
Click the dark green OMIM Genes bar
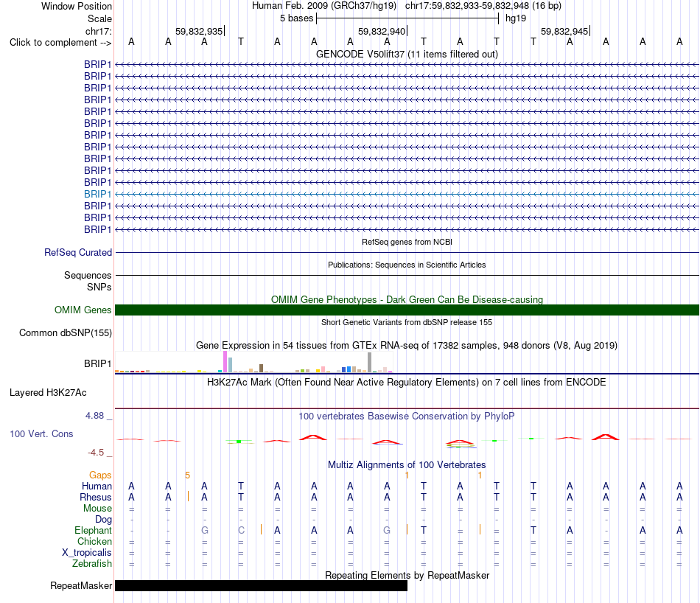(407, 310)
